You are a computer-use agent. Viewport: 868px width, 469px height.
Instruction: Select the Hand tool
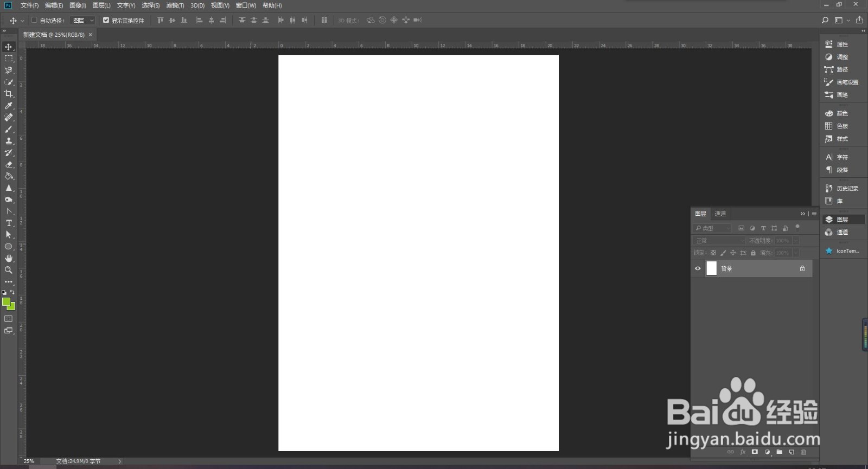click(9, 258)
